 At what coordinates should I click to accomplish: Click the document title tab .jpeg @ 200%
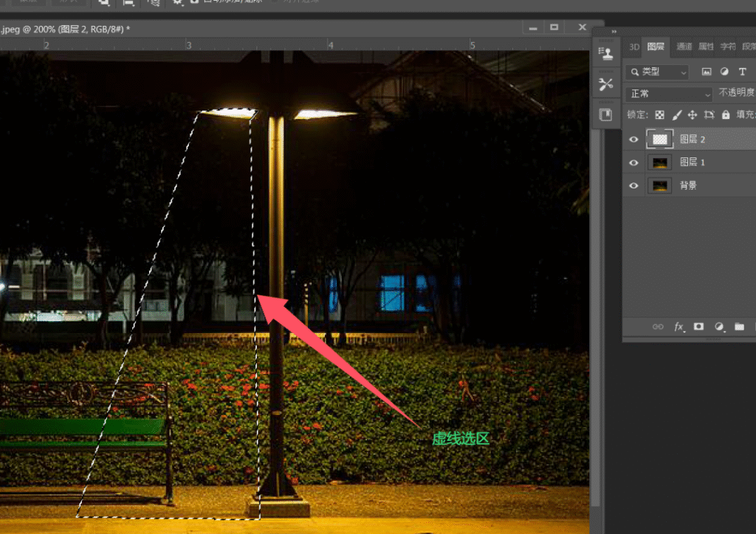click(x=65, y=30)
